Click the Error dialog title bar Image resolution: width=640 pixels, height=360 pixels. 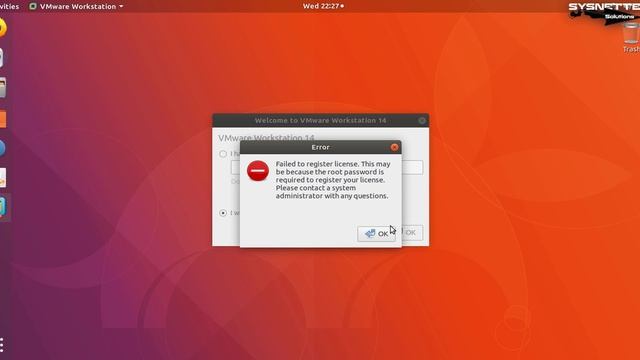320,147
